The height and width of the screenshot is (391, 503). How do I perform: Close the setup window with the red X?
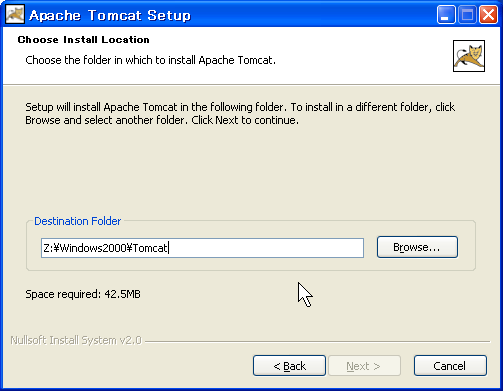[488, 15]
